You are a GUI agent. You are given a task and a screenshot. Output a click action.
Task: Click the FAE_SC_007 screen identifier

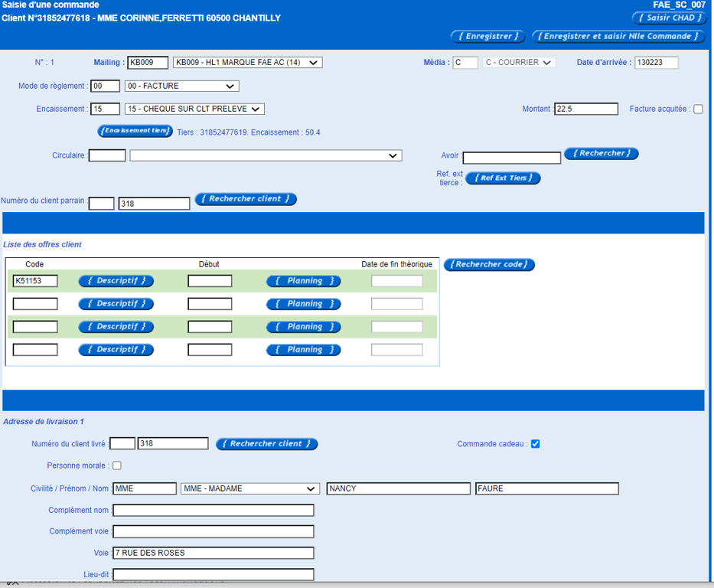(x=679, y=5)
